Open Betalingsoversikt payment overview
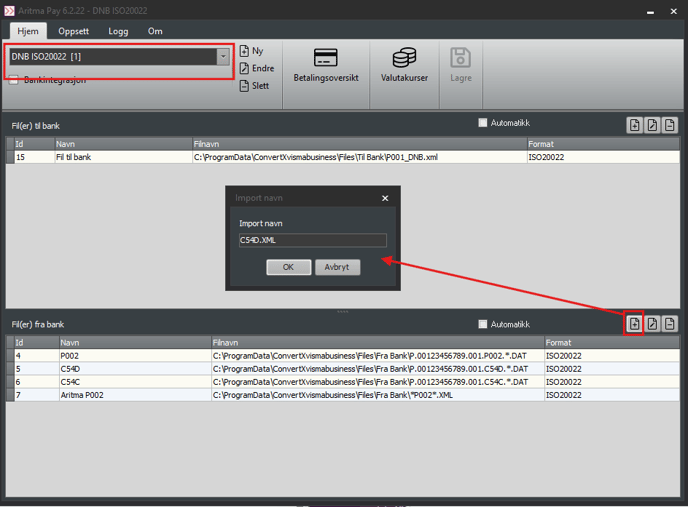 click(x=325, y=65)
